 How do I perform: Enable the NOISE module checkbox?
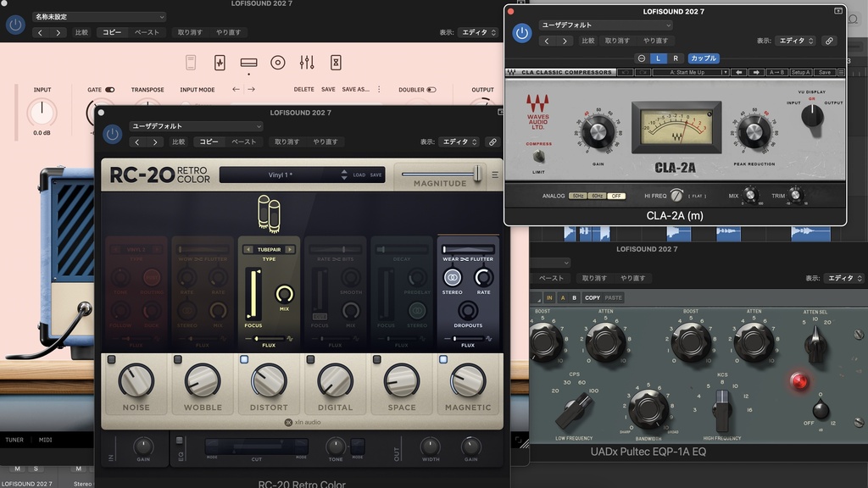tap(111, 359)
